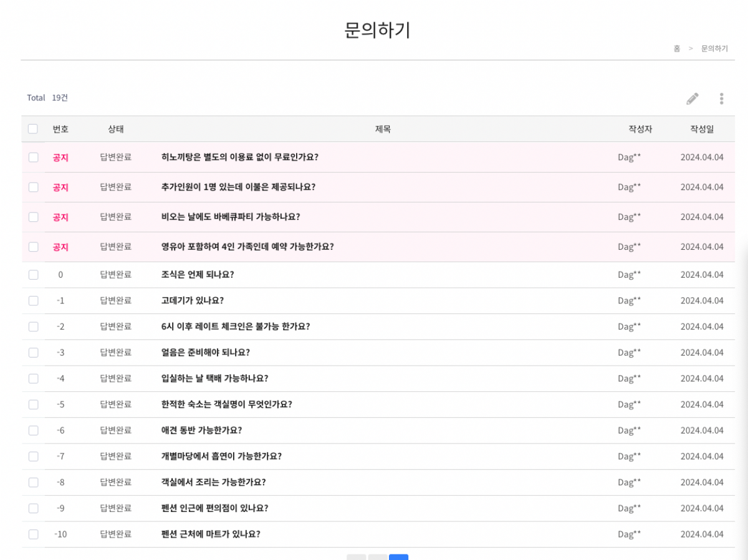Open '6시 이후 레이트 체크인은 불가능 한가요?' post
This screenshot has width=748, height=560.
(x=235, y=326)
